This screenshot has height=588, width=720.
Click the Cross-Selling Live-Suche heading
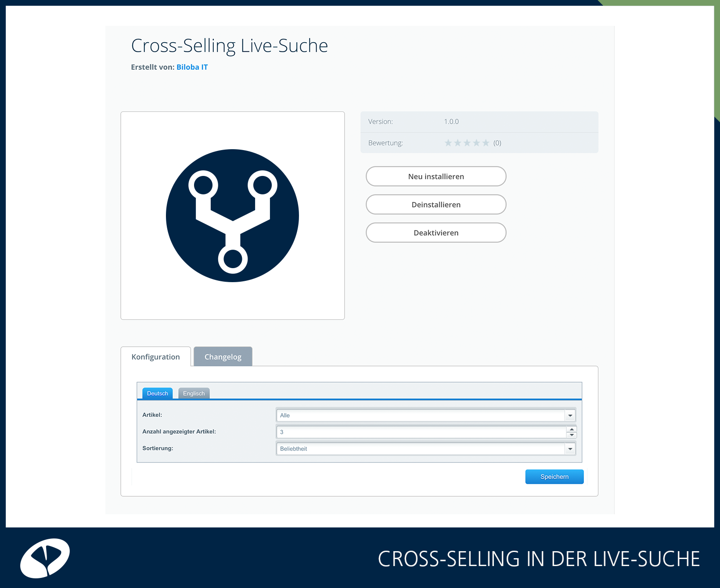(x=230, y=46)
